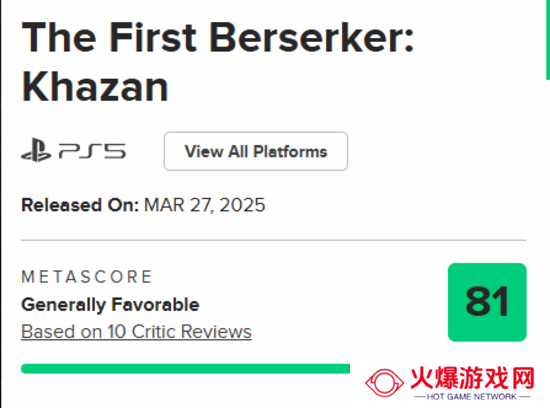Click the MAR 27, 2025 release date
550x408 pixels.
(x=204, y=205)
